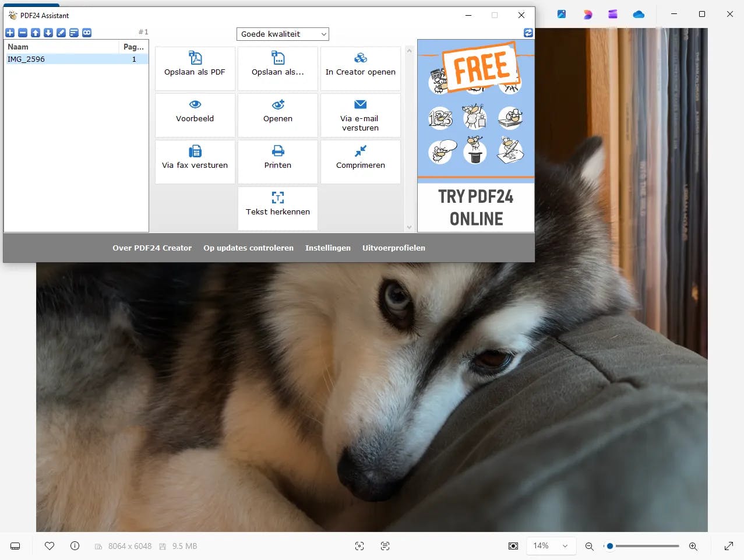Click the visual search icon in the Photos bottom bar
The image size is (744, 560).
359,546
